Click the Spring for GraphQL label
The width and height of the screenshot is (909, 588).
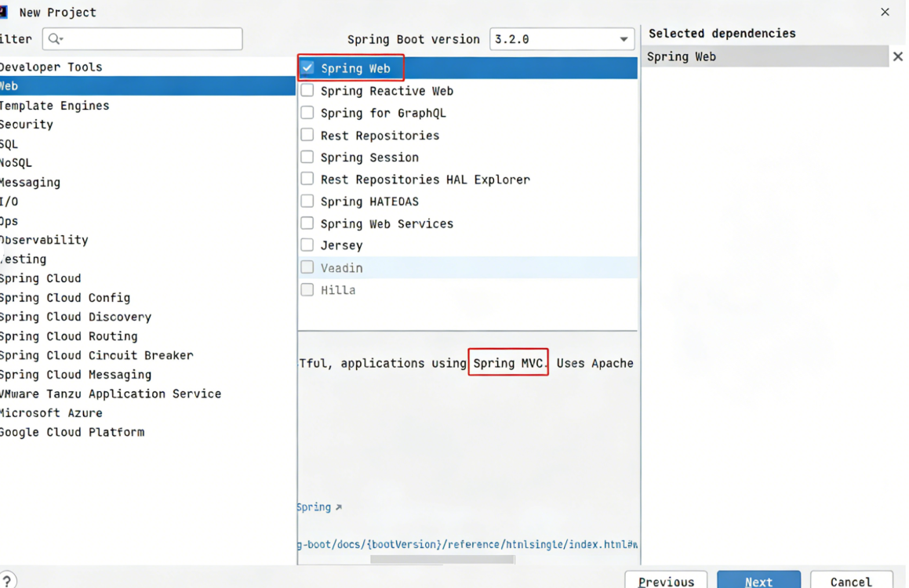coord(384,113)
